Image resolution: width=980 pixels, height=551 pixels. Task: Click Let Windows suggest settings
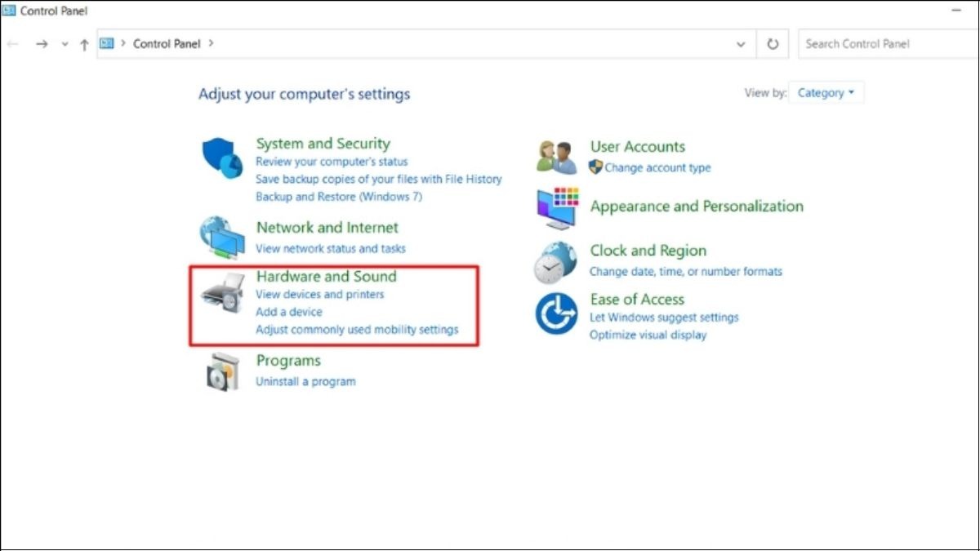pos(664,317)
